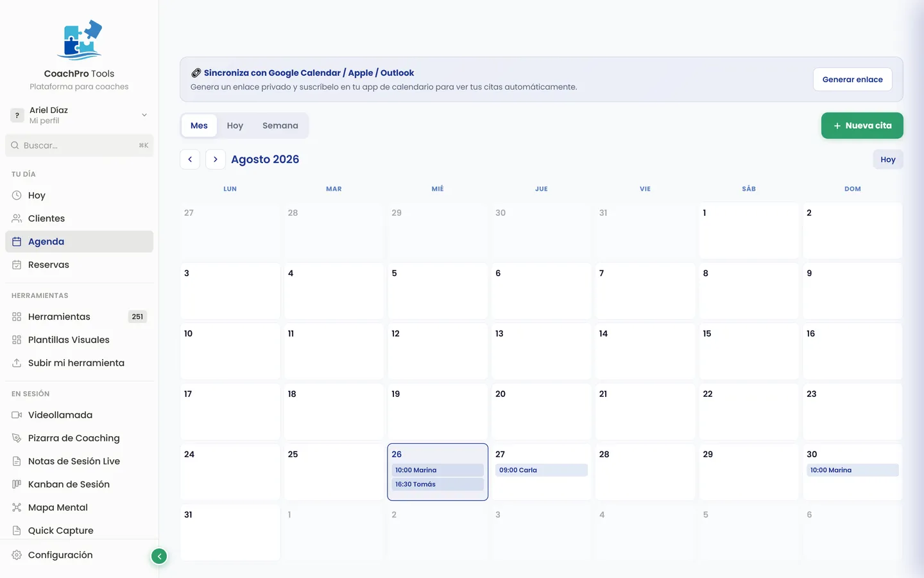The image size is (924, 578).
Task: Open the 10:00 Marina appointment on August 30
Action: 853,470
